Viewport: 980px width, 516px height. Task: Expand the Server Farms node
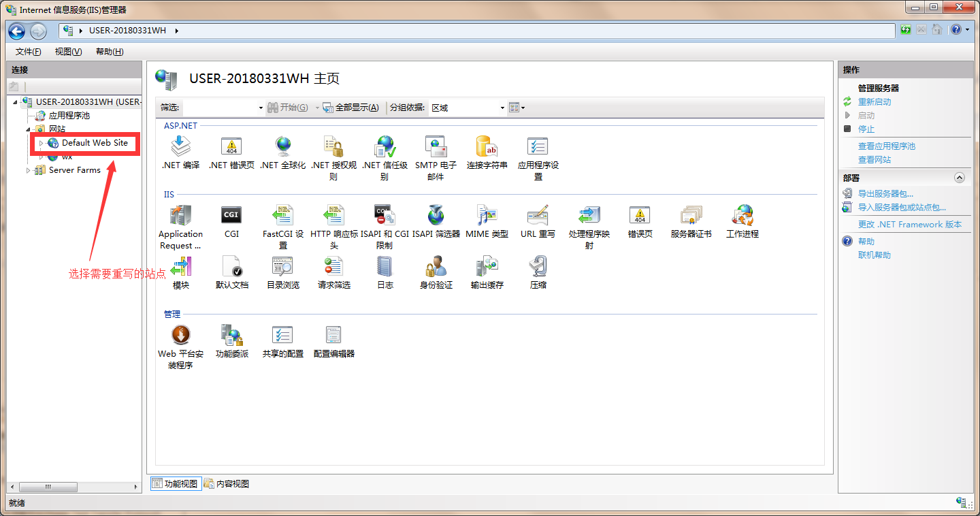point(28,170)
